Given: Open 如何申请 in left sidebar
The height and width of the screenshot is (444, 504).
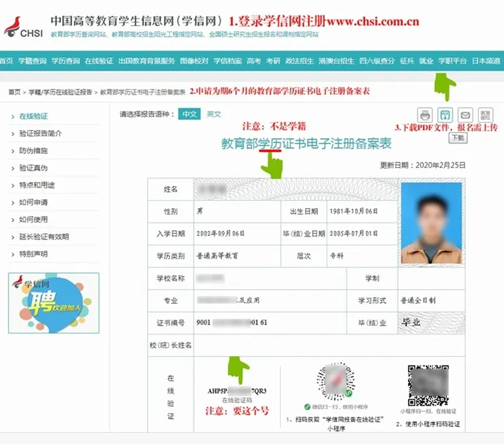Looking at the screenshot, I should click(33, 202).
